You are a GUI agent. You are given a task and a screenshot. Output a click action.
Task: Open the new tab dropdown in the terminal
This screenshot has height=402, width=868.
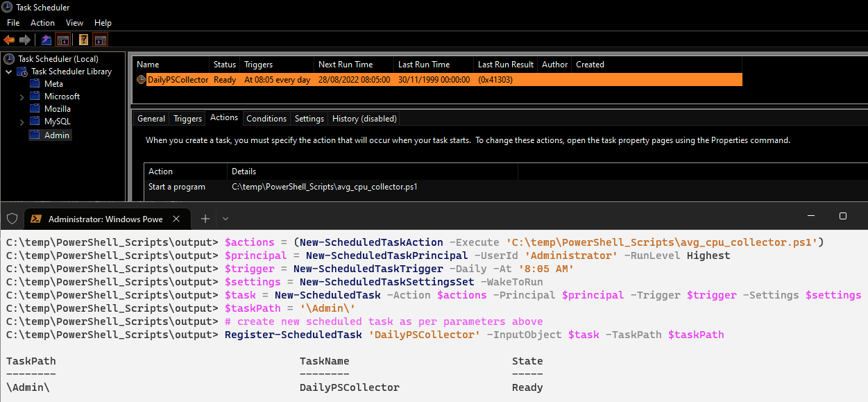(224, 217)
